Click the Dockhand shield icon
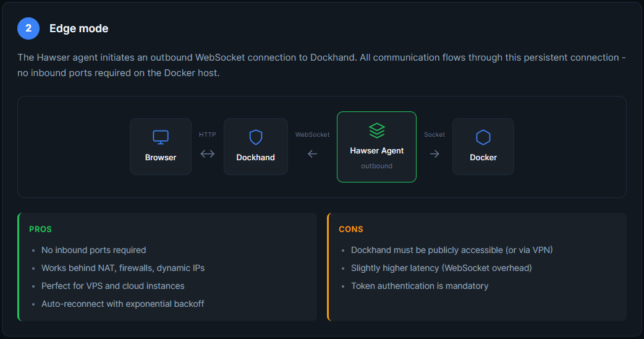Image resolution: width=644 pixels, height=339 pixels. click(255, 137)
